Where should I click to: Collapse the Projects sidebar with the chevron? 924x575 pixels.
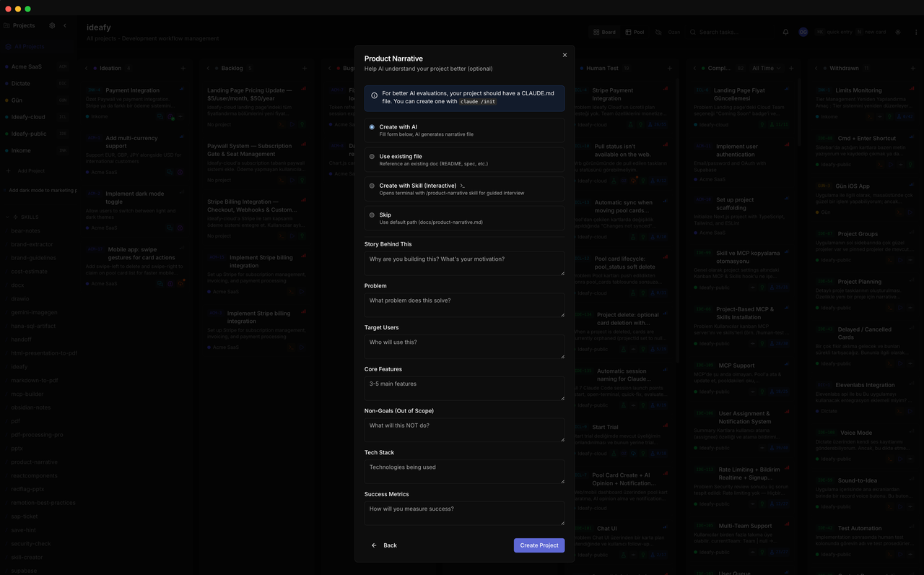(x=65, y=25)
